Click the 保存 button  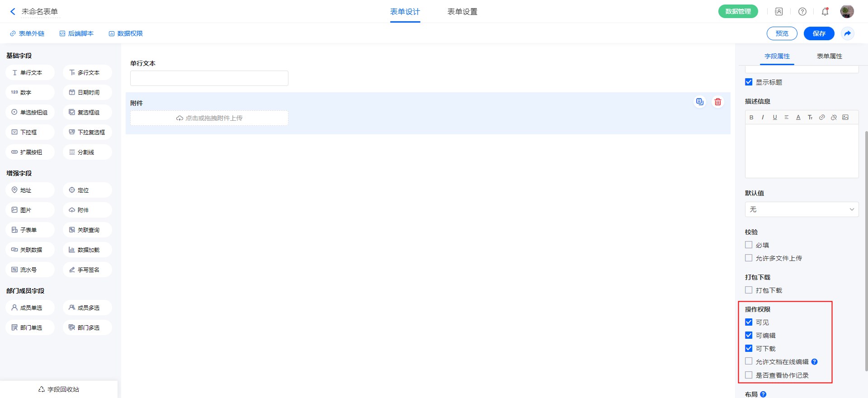[819, 33]
